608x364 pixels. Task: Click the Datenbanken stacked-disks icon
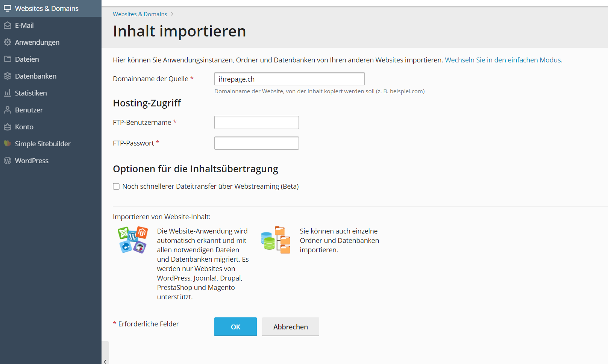coord(8,76)
